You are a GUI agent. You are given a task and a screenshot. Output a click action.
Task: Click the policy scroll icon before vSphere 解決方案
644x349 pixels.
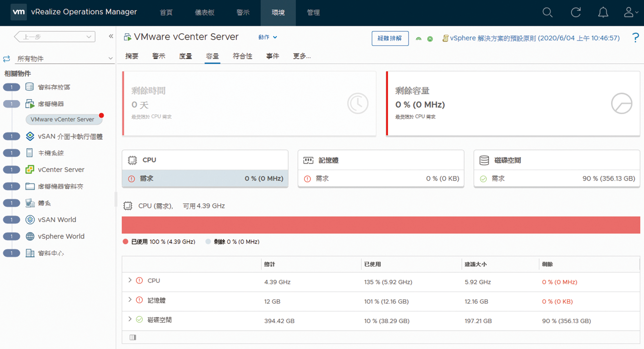click(445, 39)
